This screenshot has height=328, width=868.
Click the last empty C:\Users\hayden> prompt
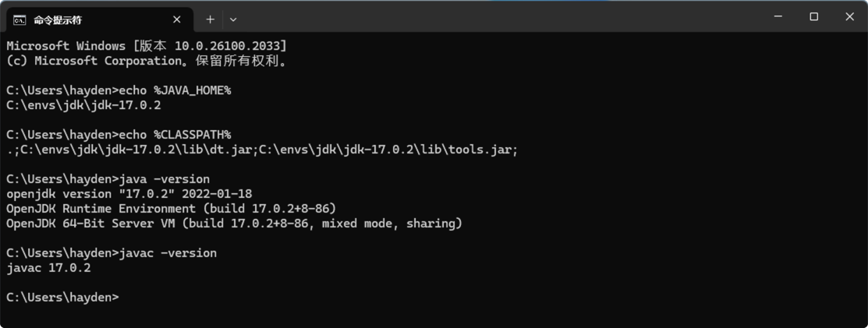(x=62, y=298)
